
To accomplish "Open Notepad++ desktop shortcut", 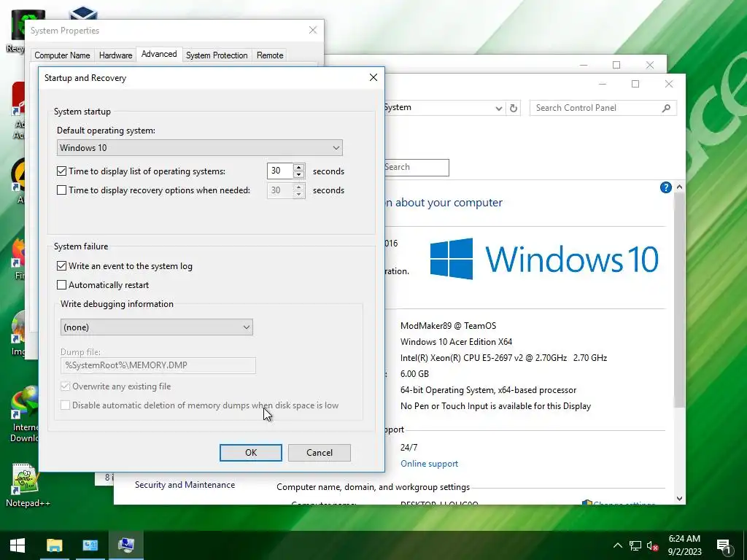I will [26, 485].
